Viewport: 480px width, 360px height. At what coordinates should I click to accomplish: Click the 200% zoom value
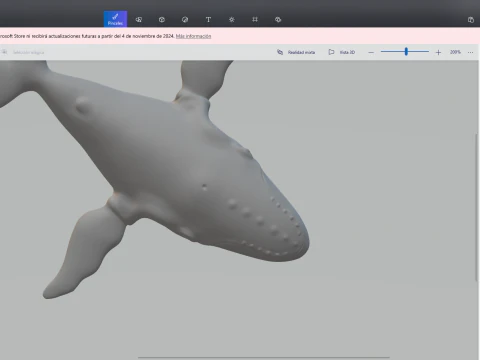tap(455, 52)
